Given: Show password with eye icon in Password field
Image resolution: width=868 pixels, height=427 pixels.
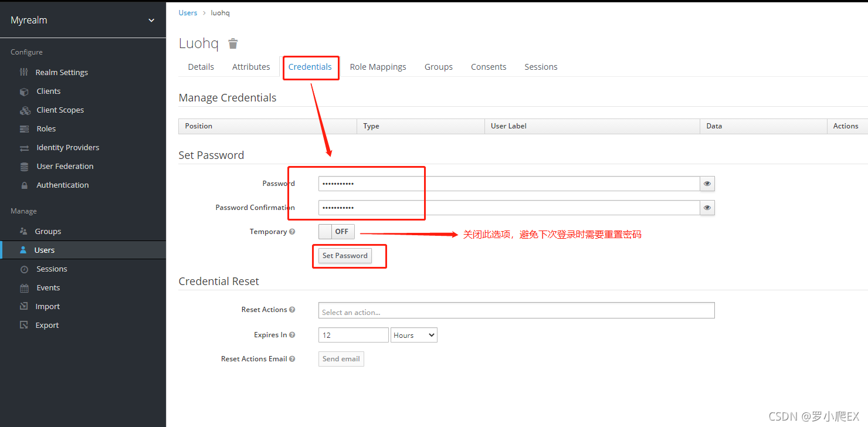Looking at the screenshot, I should [x=707, y=184].
